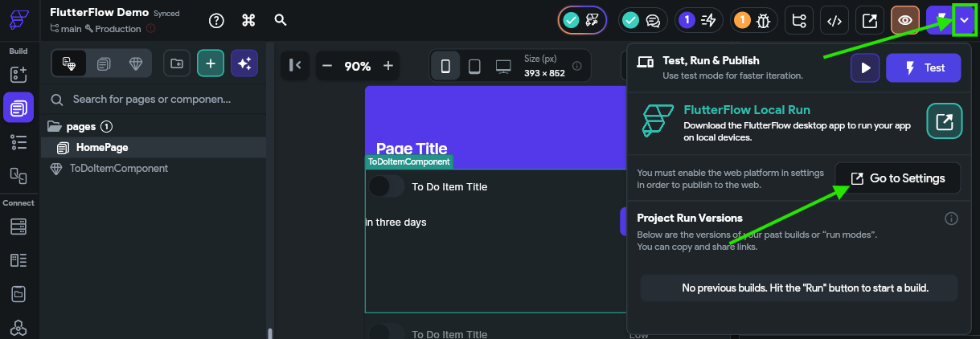Viewport: 980px width, 339px height.
Task: Click the Page Title text on the canvas
Action: (412, 148)
